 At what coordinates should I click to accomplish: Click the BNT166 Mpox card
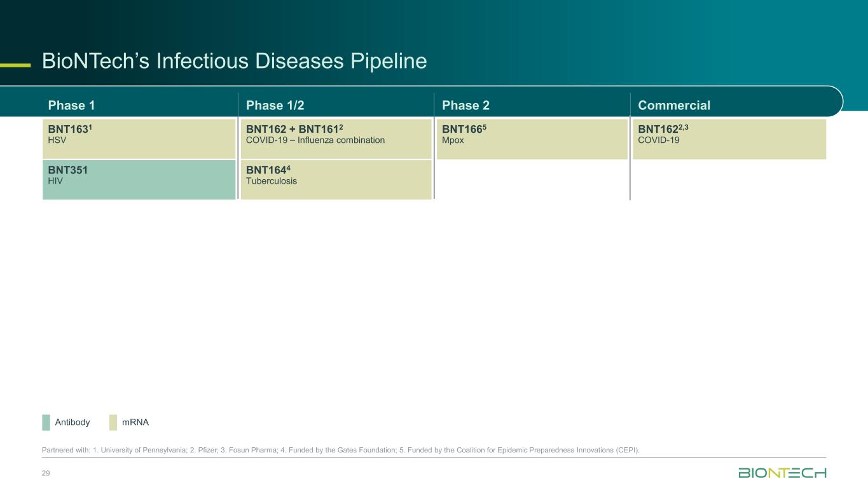(532, 139)
